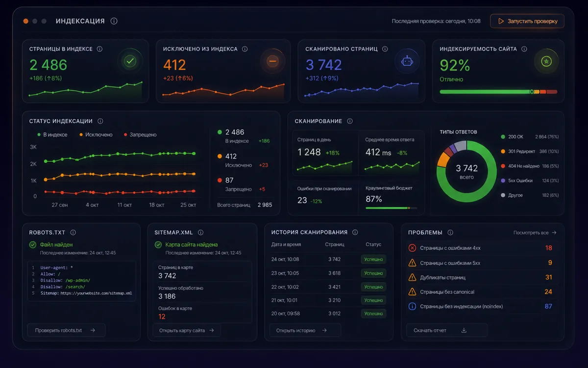588x368 pixels.
Task: Toggle the Исключено legend series
Action: (96, 134)
